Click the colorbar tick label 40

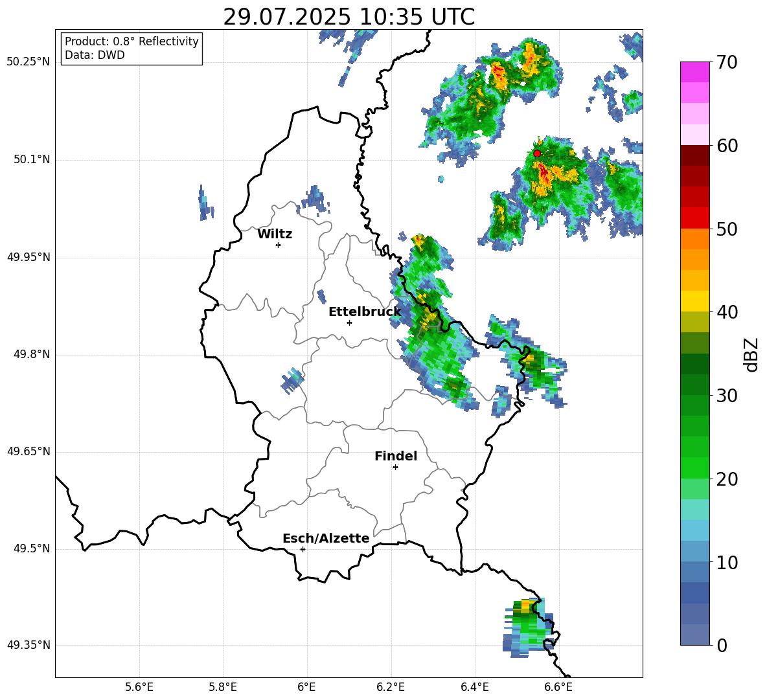coord(727,312)
